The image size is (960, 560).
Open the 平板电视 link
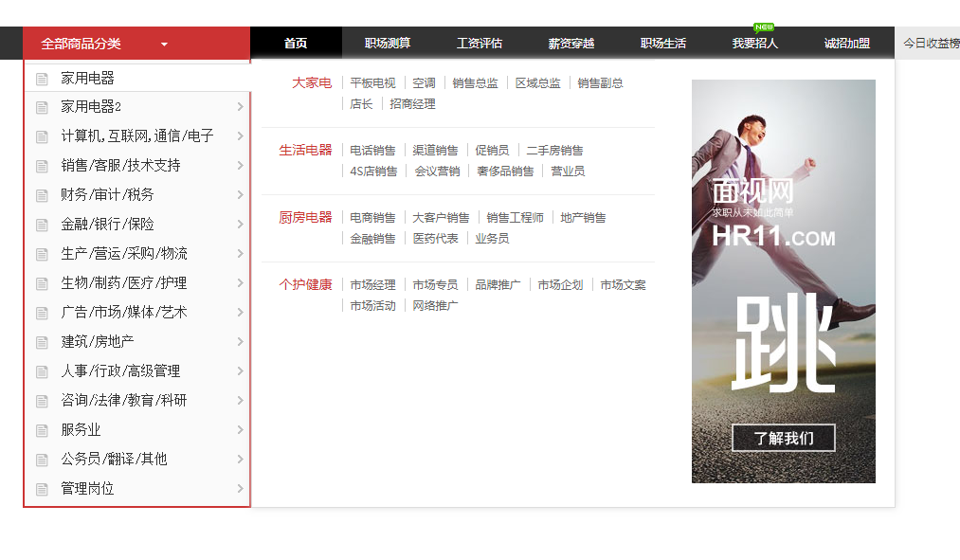tap(372, 83)
